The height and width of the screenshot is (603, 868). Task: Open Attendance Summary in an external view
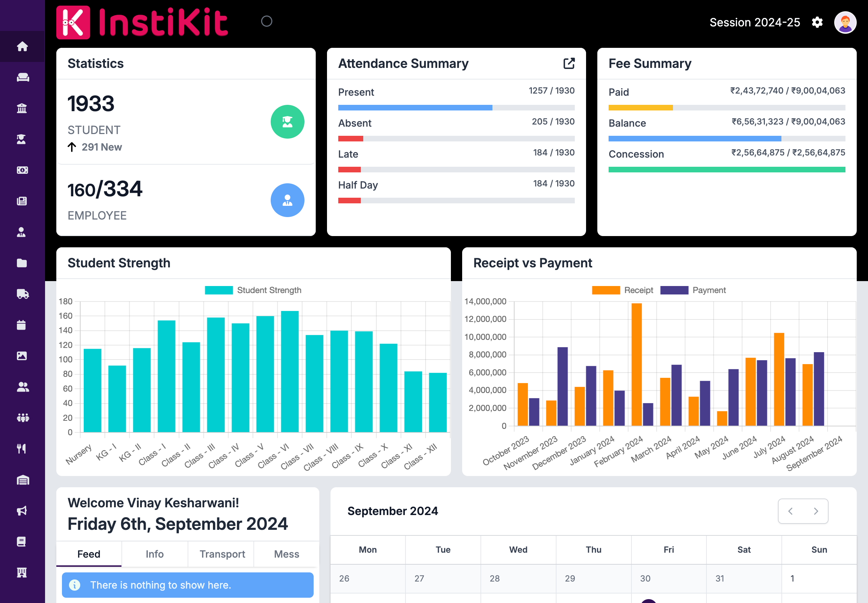coord(568,63)
